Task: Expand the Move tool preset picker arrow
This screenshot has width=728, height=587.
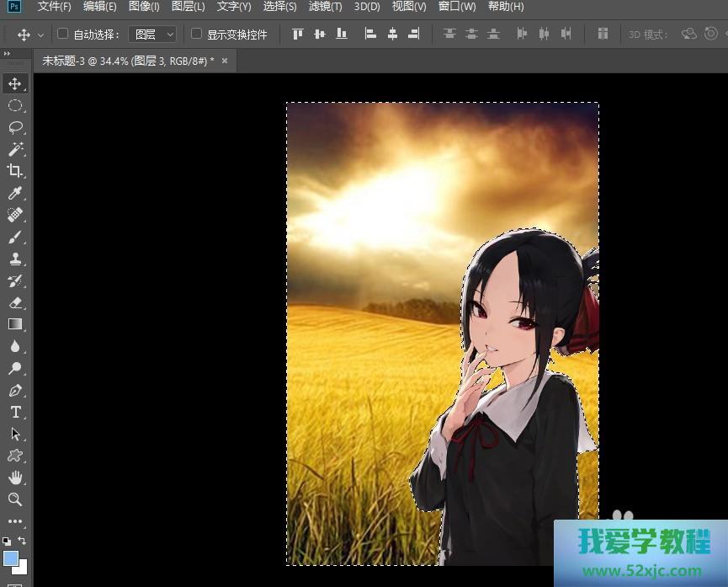Action: click(40, 35)
